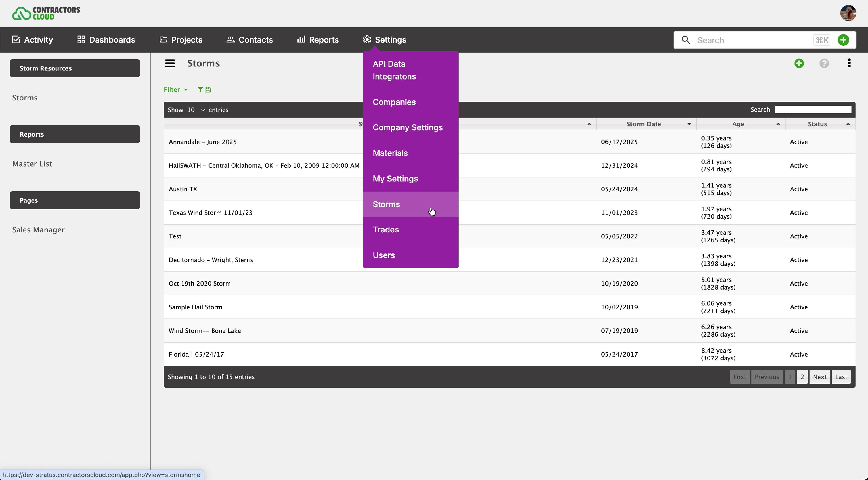Click the Contractors Cloud logo

[x=46, y=13]
